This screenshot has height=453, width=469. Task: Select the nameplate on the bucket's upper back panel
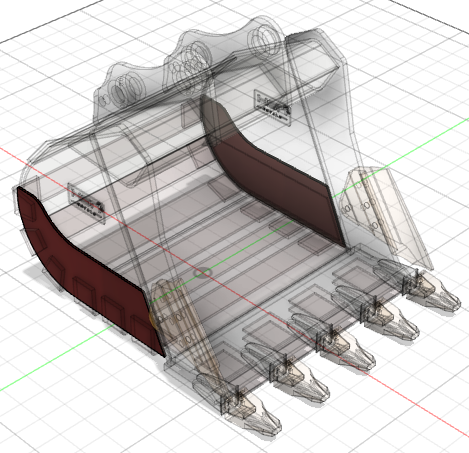pyautogui.click(x=273, y=107)
